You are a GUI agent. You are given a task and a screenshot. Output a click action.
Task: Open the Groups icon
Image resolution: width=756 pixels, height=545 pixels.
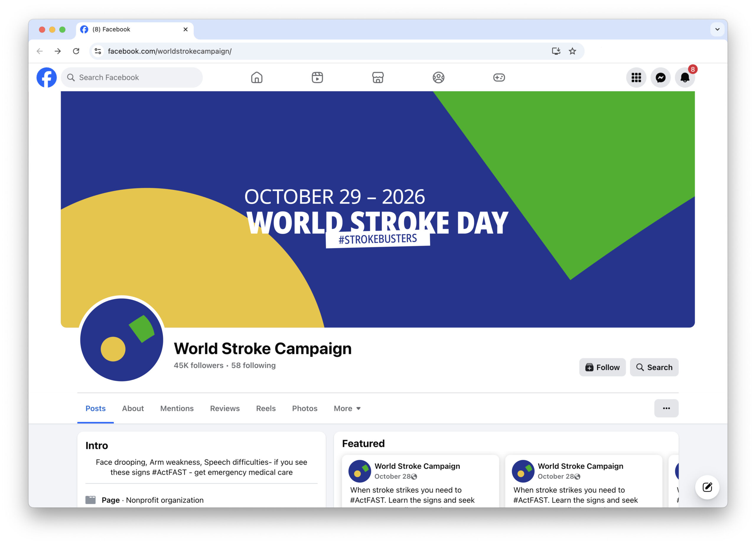pos(438,77)
